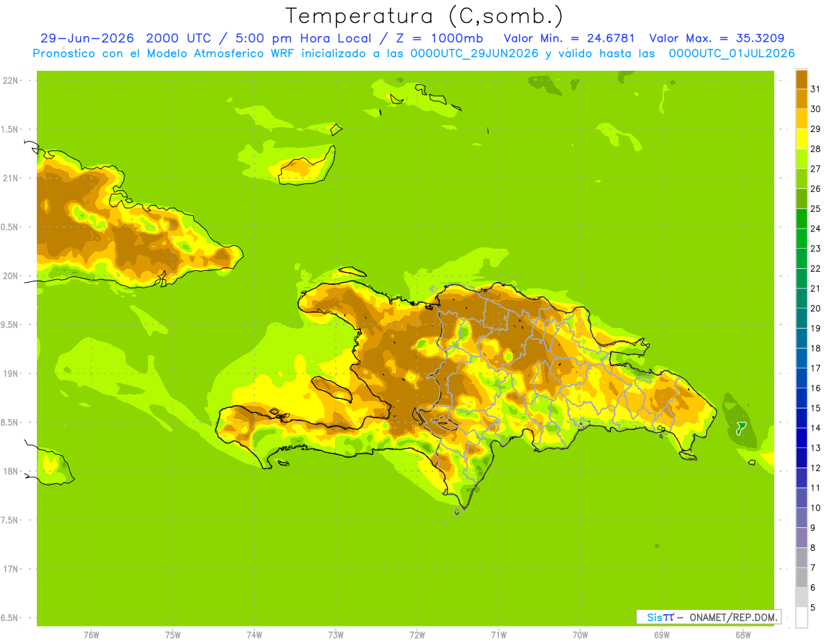Click 'Valor Max. = 35.3209' text
The height and width of the screenshot is (644, 834).
click(717, 38)
